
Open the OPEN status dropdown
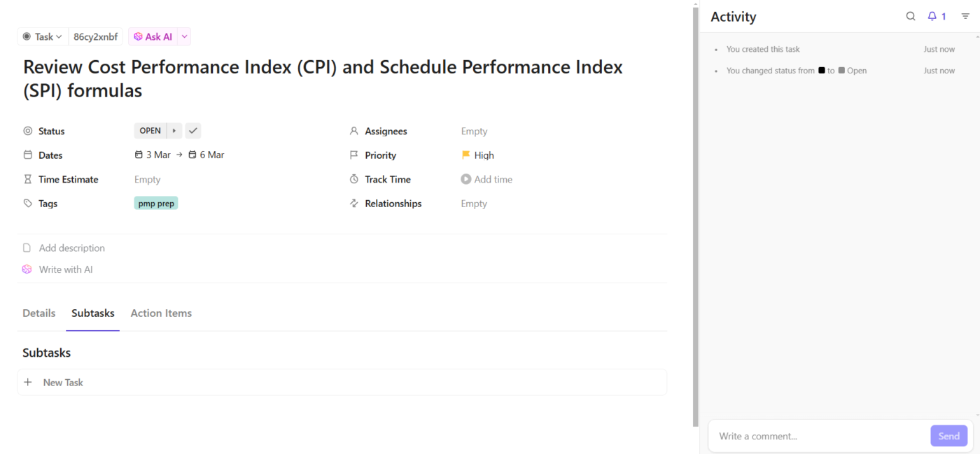coord(150,131)
